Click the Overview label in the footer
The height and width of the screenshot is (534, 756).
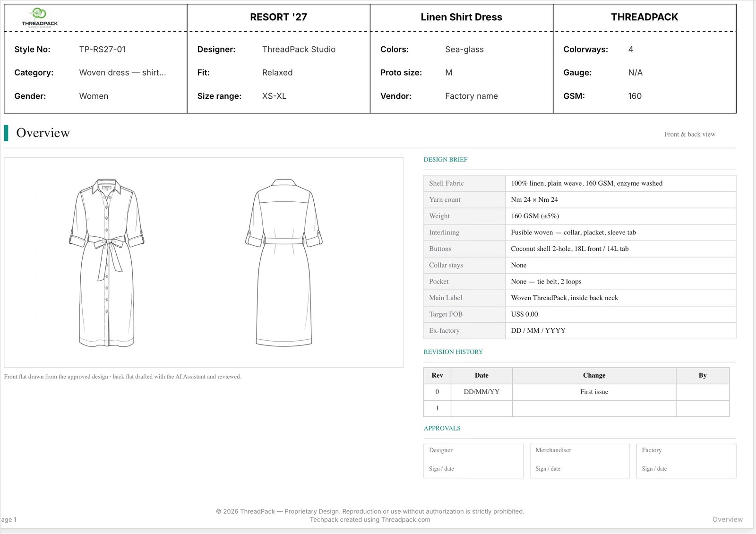pyautogui.click(x=727, y=519)
